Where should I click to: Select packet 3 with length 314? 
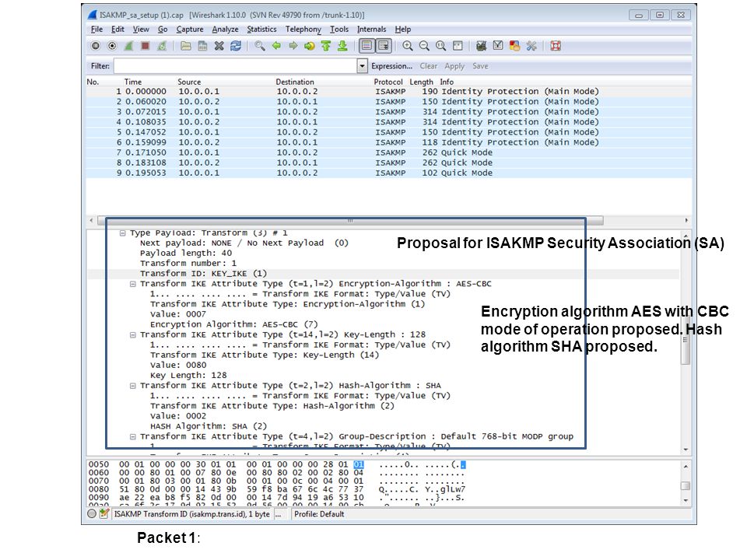[x=389, y=112]
